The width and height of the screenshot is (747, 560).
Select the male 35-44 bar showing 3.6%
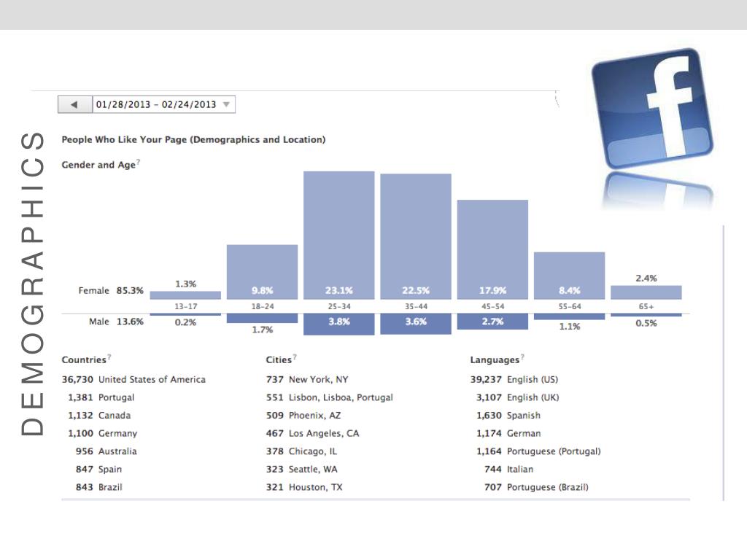[x=415, y=324]
